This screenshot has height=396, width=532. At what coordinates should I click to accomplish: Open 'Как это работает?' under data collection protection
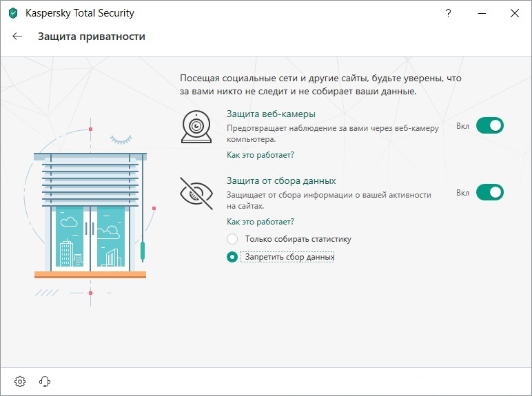coord(260,222)
